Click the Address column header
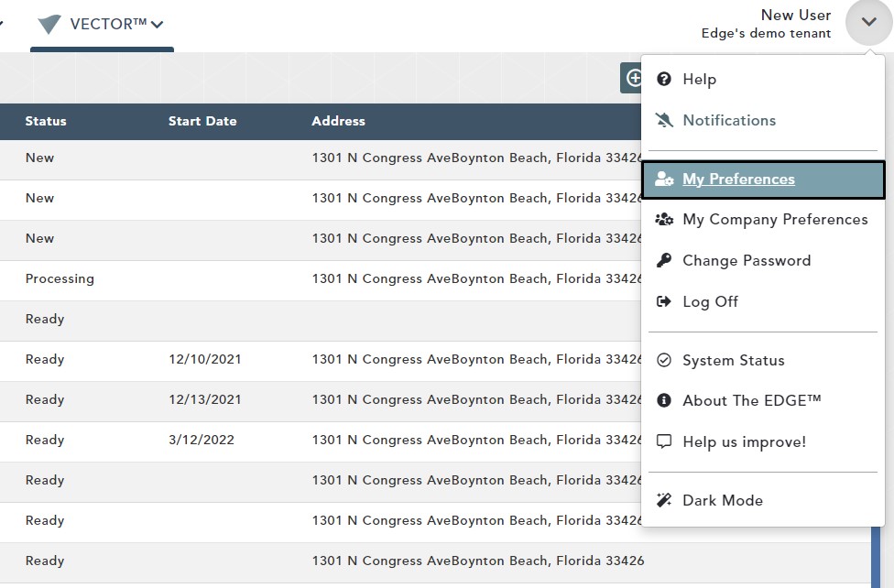The image size is (894, 588). [x=338, y=121]
